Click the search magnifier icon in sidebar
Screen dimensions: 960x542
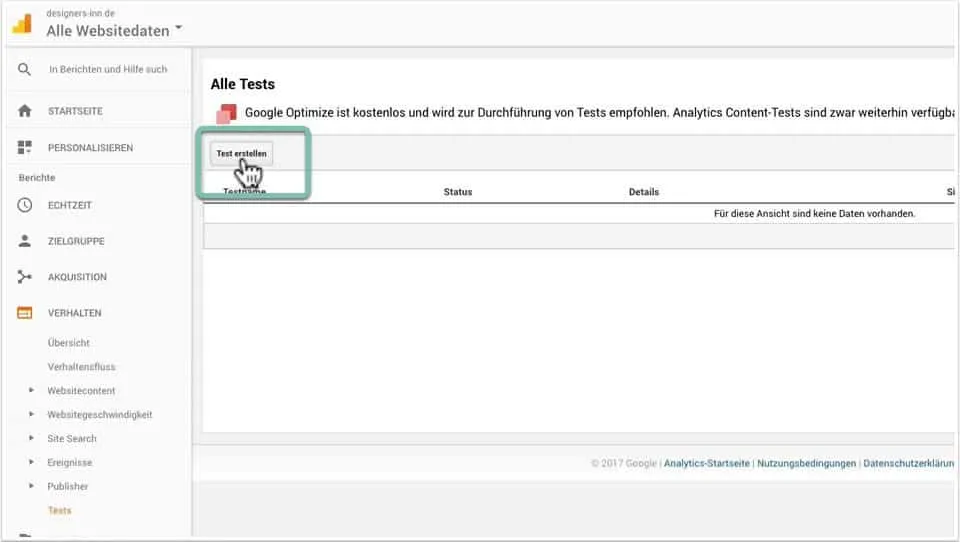(x=25, y=70)
